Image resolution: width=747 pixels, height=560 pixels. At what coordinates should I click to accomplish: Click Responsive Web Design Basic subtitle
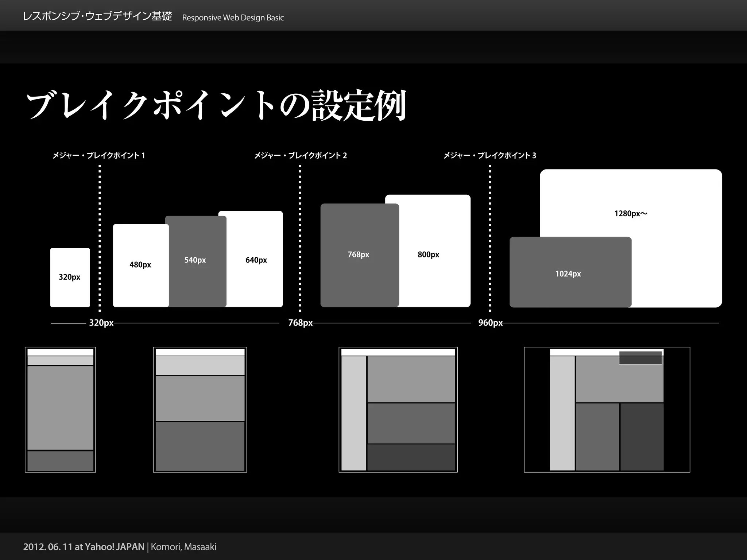233,17
